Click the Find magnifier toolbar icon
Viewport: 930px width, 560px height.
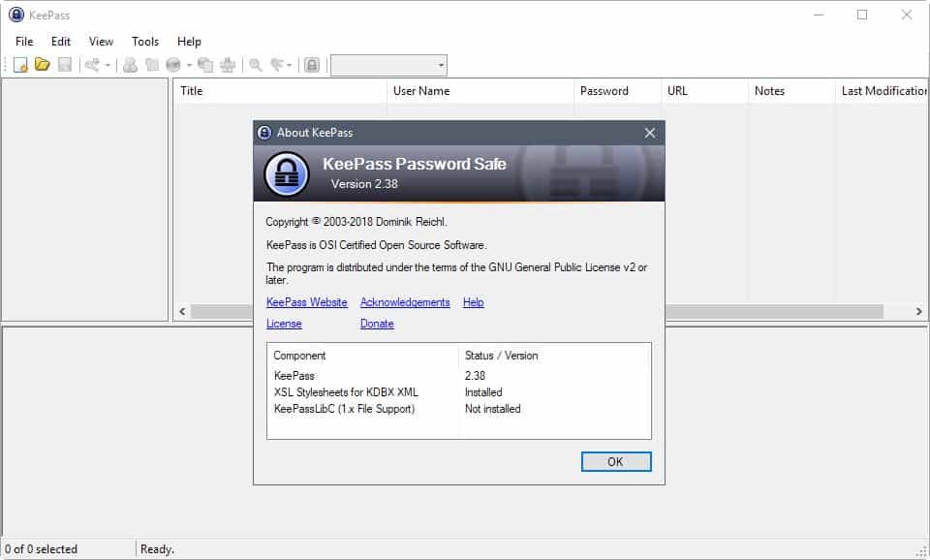pos(256,65)
